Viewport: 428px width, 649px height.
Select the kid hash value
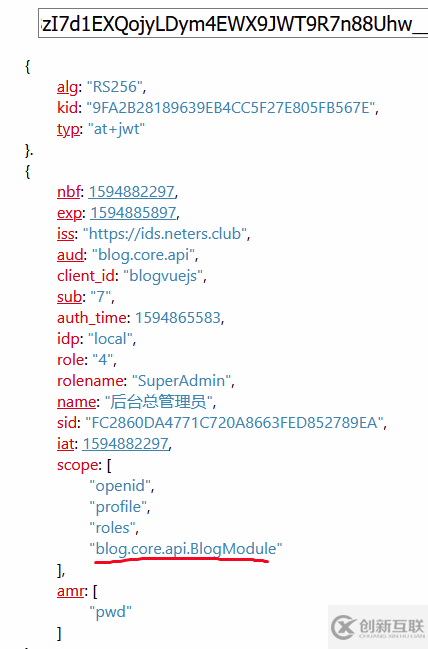coord(232,108)
